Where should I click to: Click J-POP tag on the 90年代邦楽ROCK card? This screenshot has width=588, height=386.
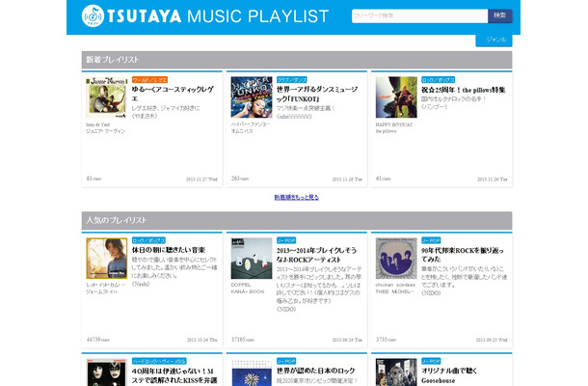point(431,240)
